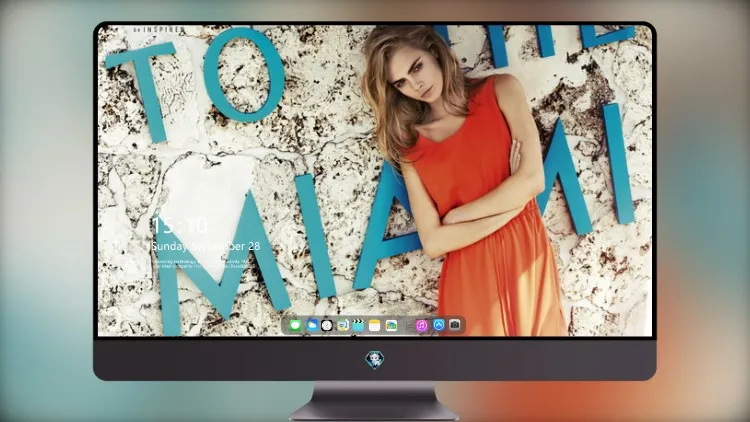Open the green Messages dock icon
The width and height of the screenshot is (750, 422).
point(295,325)
